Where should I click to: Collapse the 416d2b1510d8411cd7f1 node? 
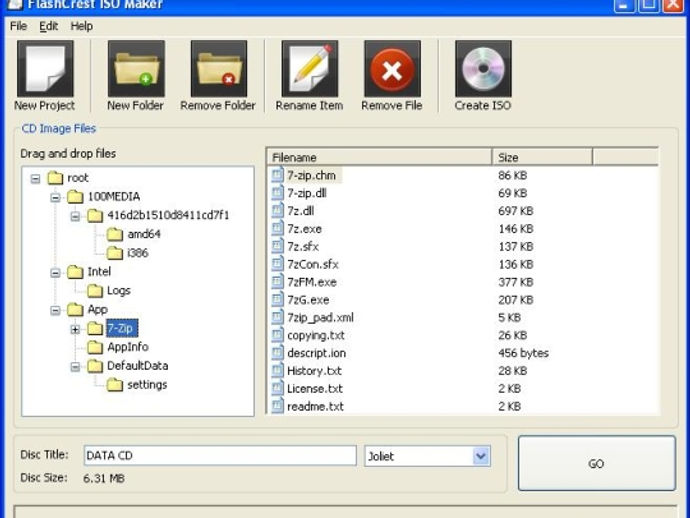tap(75, 216)
